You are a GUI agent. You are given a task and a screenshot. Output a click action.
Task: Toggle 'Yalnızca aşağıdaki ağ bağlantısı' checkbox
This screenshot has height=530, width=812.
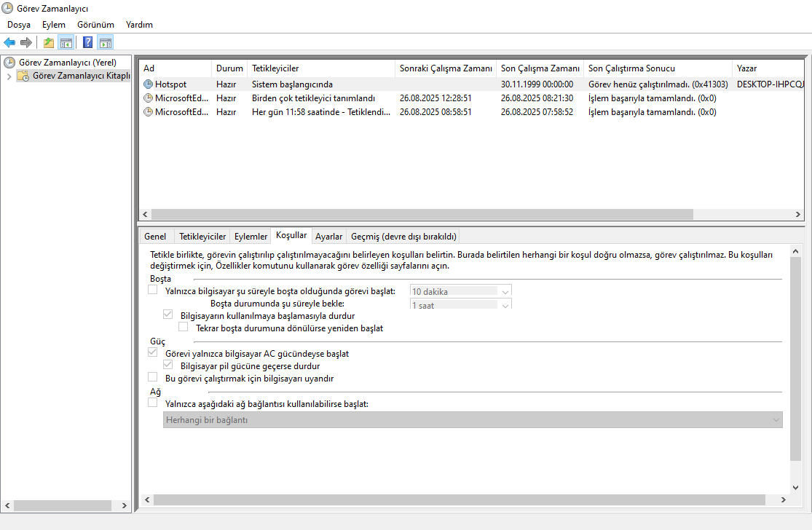point(153,403)
